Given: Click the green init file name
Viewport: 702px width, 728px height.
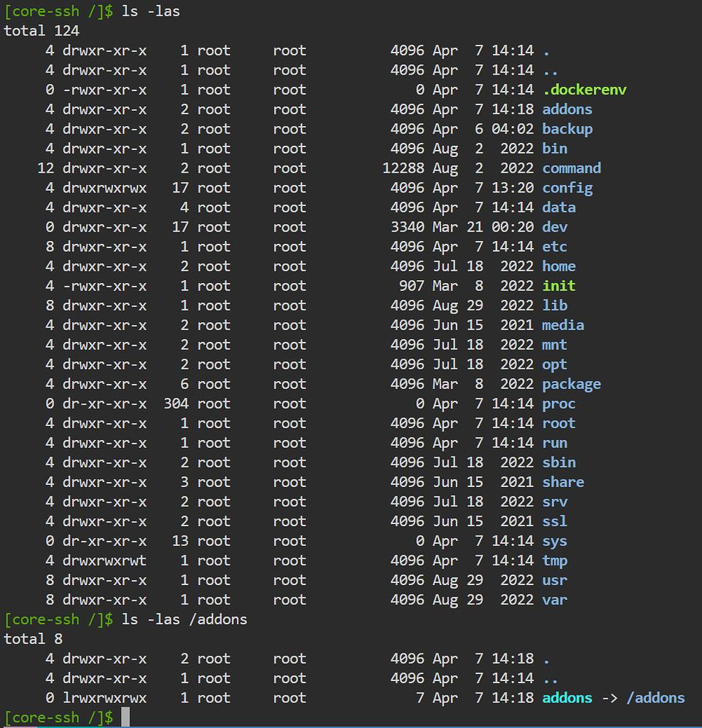Looking at the screenshot, I should coord(559,286).
